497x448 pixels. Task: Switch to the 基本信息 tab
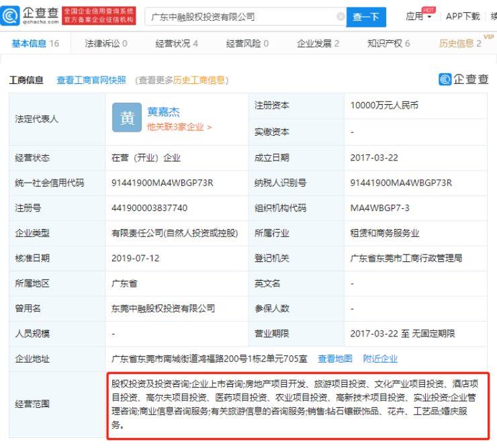pos(35,44)
